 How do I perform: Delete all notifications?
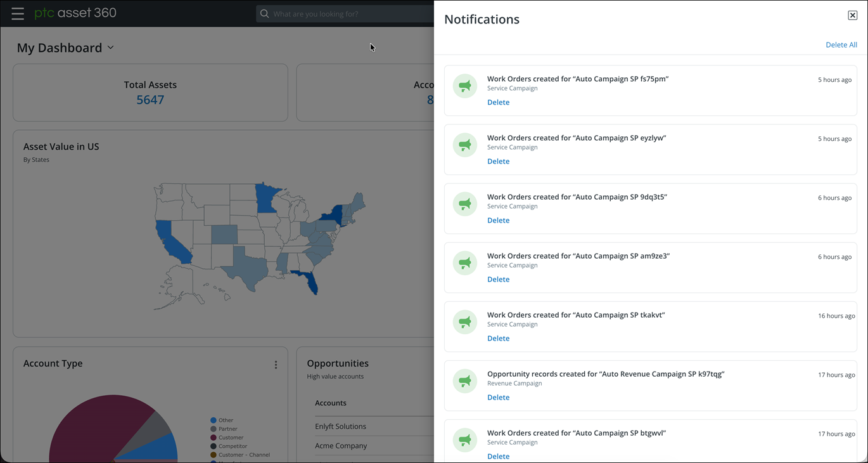coord(841,45)
